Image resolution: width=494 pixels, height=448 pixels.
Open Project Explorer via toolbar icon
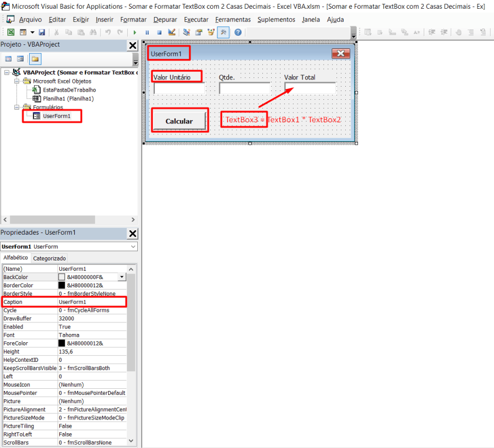[187, 32]
